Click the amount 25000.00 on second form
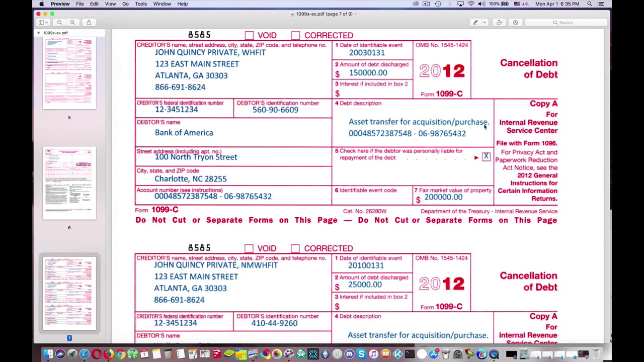The image size is (644, 362). click(365, 285)
